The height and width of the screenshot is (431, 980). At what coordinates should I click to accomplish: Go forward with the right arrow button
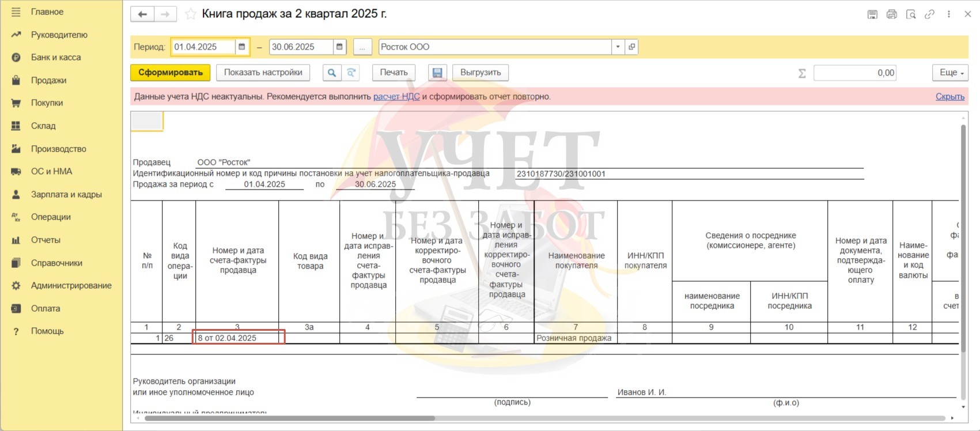click(165, 14)
